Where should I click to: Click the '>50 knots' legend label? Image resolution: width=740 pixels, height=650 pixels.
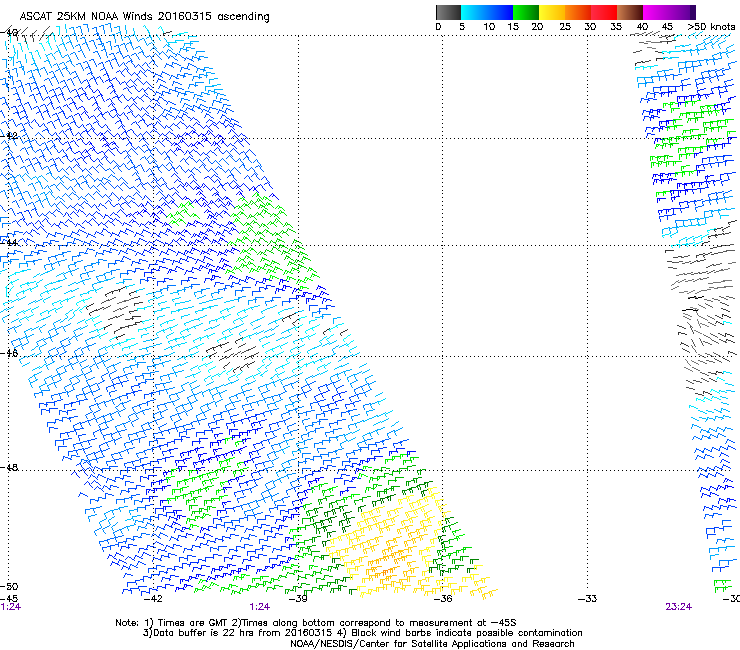click(711, 27)
